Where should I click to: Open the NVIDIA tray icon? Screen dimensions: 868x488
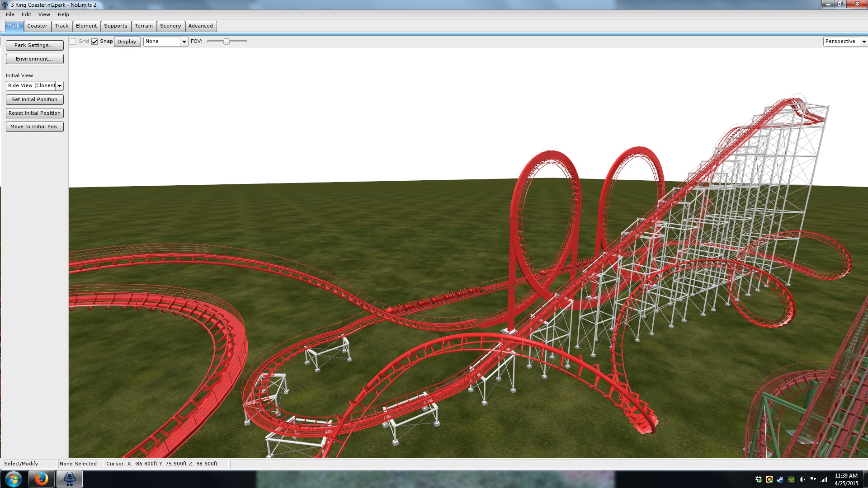(791, 479)
